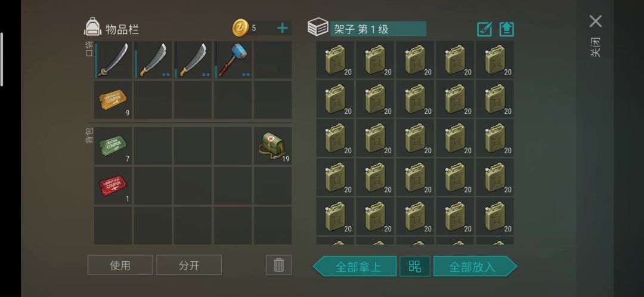This screenshot has height=297, width=644.
Task: Select the red combat gear coupon
Action: point(113,185)
